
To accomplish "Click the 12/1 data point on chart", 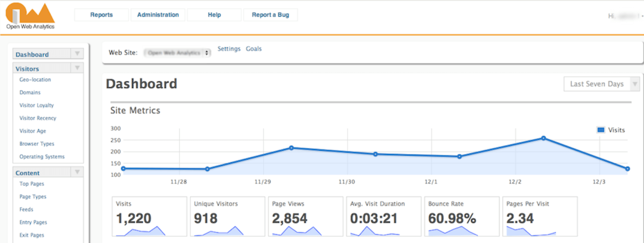I will pyautogui.click(x=459, y=157).
